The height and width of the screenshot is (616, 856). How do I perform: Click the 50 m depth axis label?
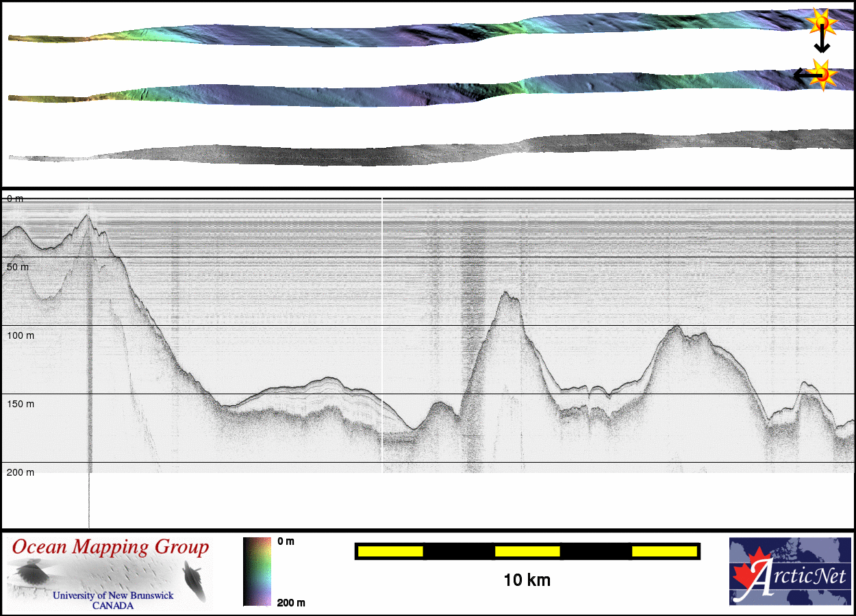click(x=17, y=267)
